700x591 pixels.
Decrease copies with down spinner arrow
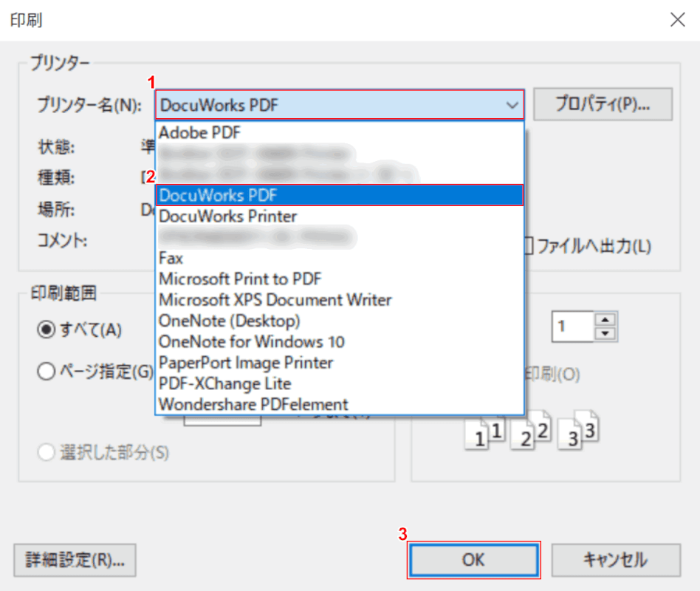(x=605, y=333)
